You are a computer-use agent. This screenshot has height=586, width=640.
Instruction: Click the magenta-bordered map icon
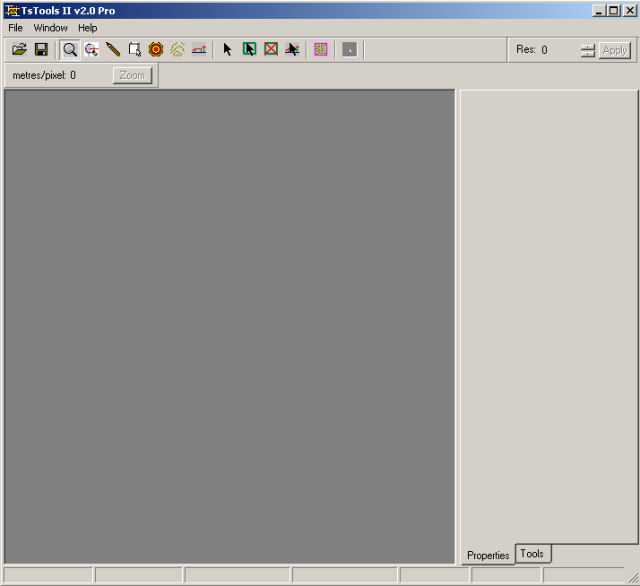pos(320,49)
